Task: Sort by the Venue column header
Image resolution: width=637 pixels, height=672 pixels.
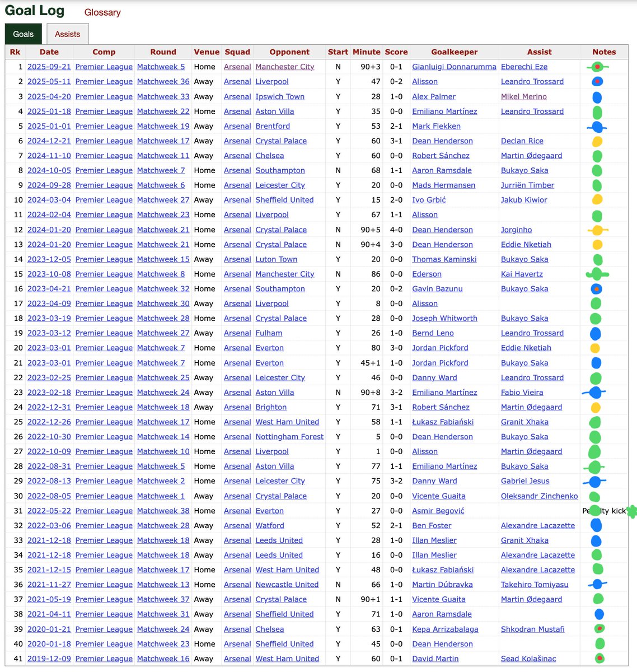Action: (207, 52)
